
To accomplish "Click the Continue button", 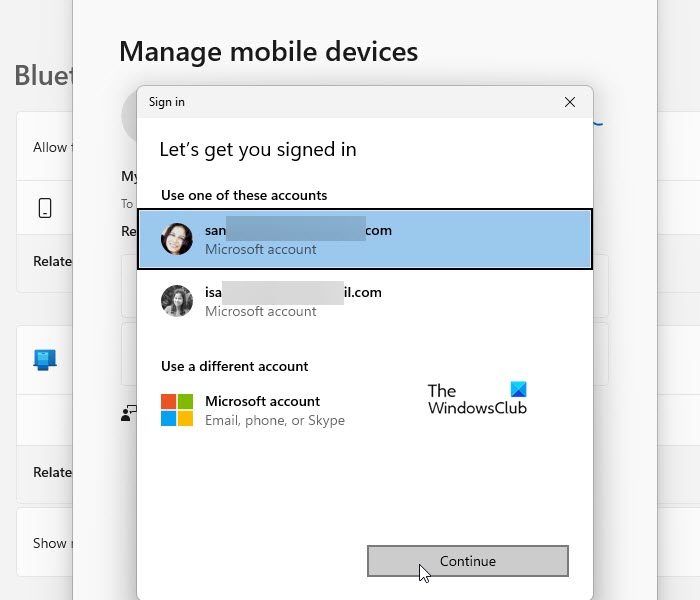I will pos(467,561).
